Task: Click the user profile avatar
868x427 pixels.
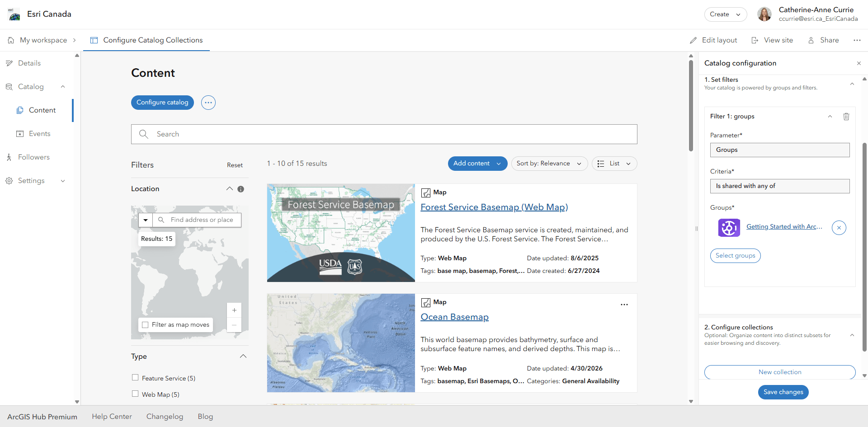Action: tap(764, 14)
